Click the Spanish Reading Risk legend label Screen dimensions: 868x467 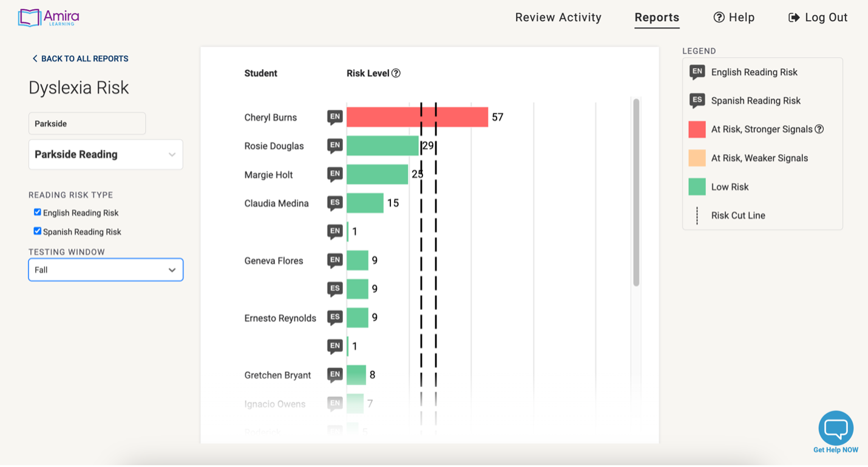756,101
